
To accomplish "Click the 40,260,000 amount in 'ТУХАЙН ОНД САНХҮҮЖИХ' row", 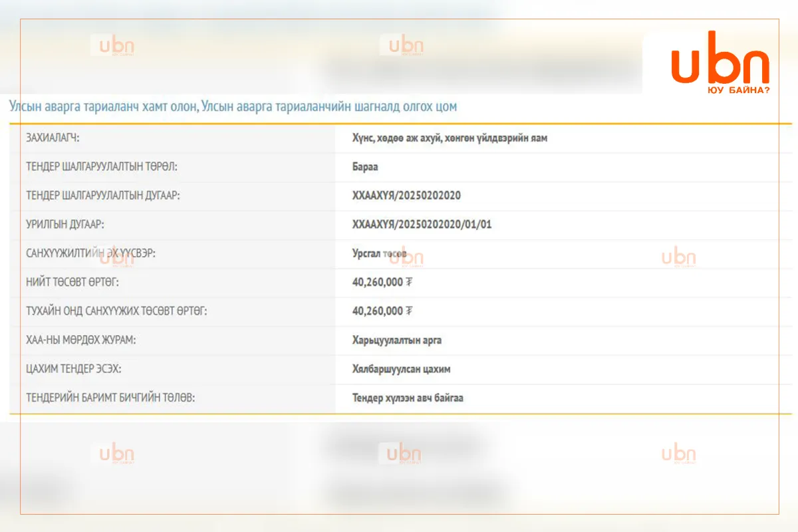I will tap(382, 311).
